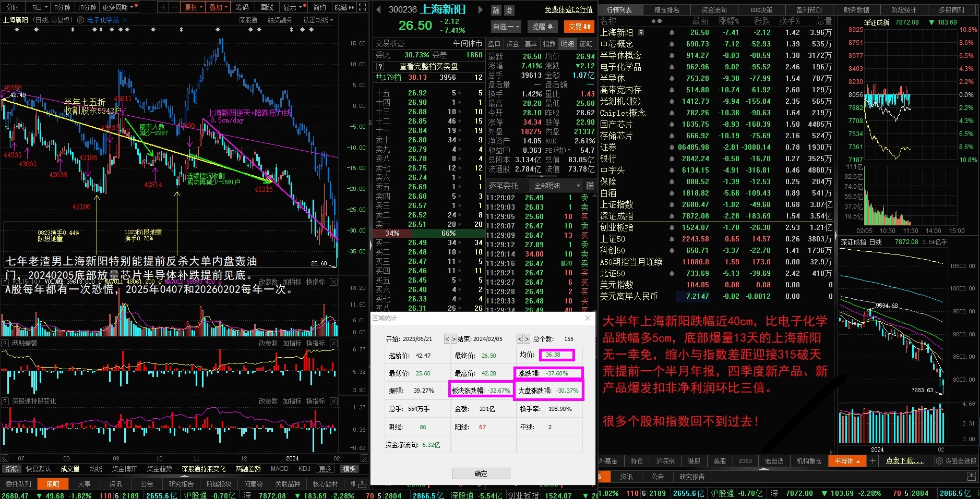
Task: Click 更多 indicators button
Action: (325, 469)
